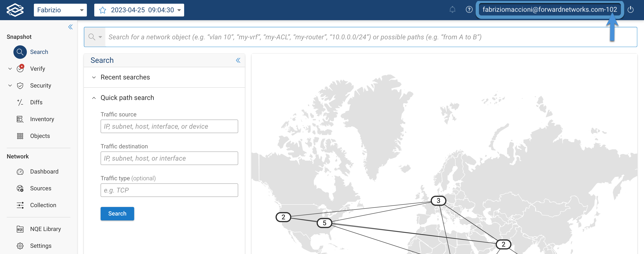This screenshot has width=644, height=254.
Task: Click the power logout icon
Action: click(630, 10)
